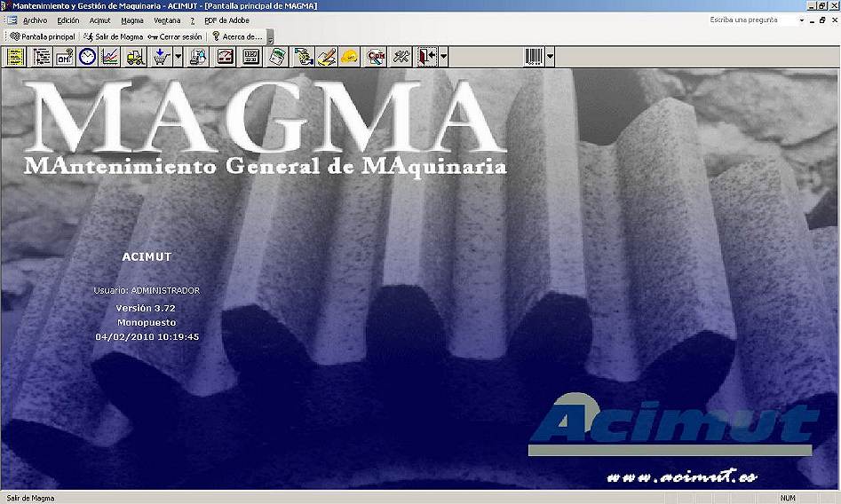Click the Access window icon beside Archivo

(10, 20)
